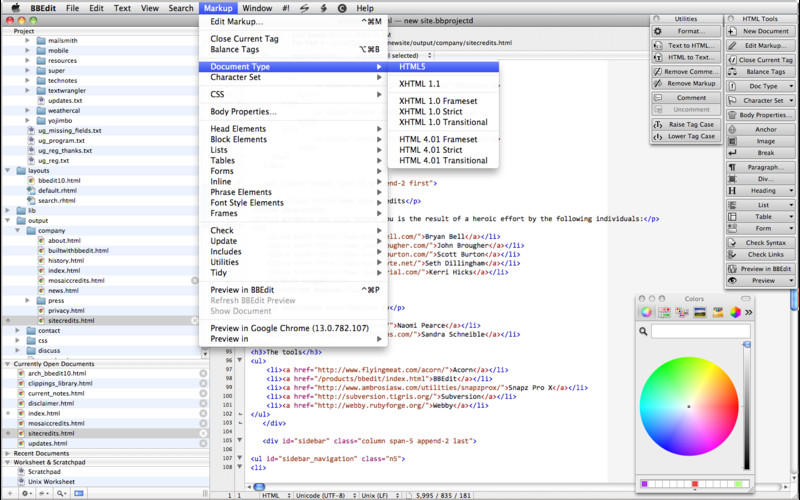Click the Paragraph pilcrow icon
The image size is (800, 500).
click(732, 167)
